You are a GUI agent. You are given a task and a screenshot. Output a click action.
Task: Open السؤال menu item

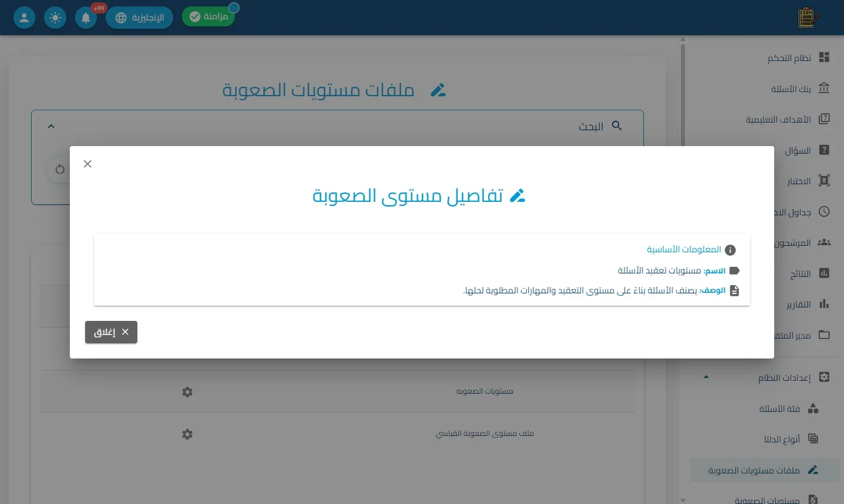pyautogui.click(x=806, y=151)
